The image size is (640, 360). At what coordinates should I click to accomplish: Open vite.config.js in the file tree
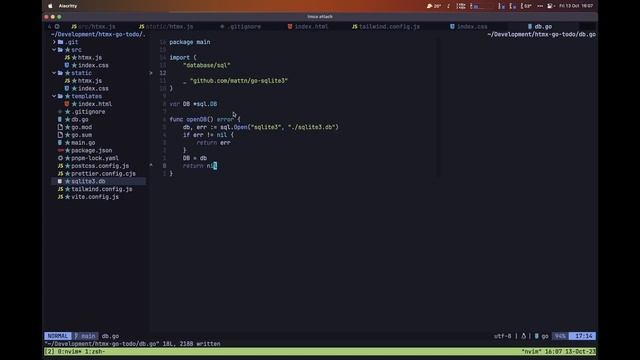(x=95, y=197)
